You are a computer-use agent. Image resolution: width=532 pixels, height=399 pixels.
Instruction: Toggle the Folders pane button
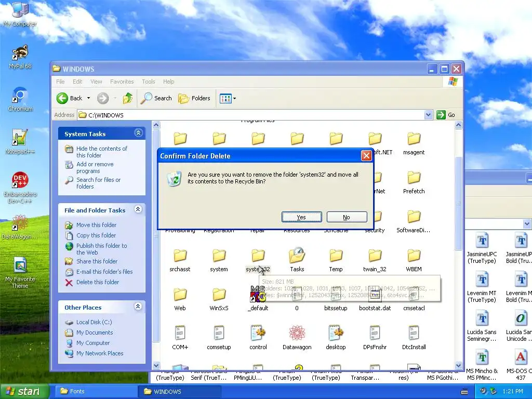coord(194,98)
